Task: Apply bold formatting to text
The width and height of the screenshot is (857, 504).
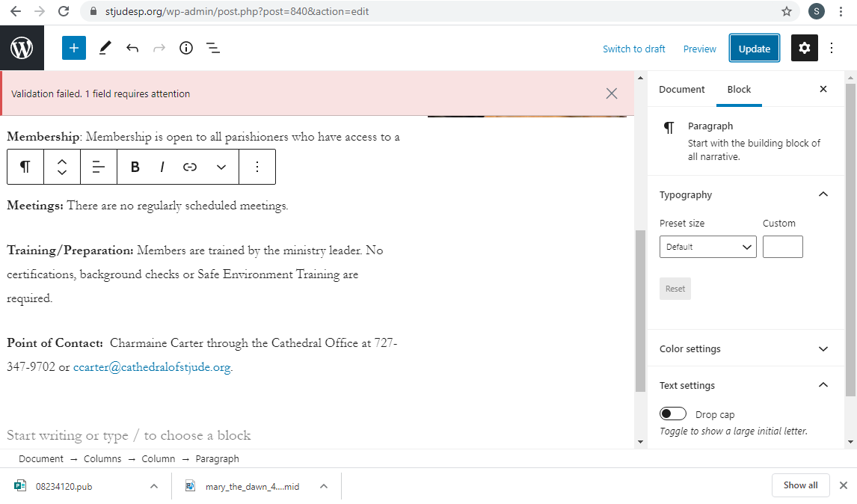Action: [x=135, y=167]
